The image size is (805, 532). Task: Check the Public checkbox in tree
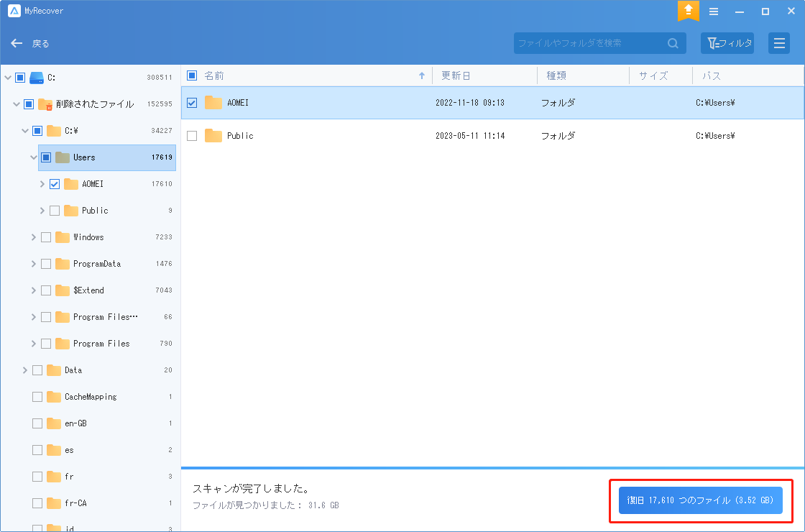[55, 211]
